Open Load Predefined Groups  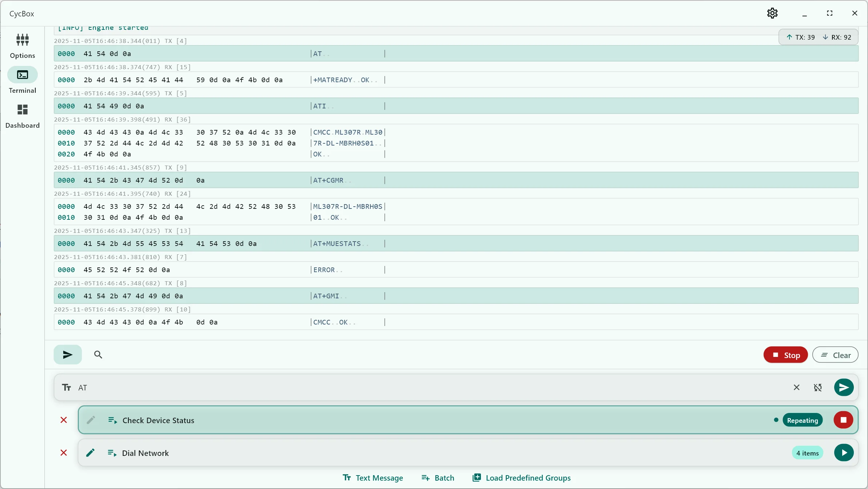(x=521, y=478)
